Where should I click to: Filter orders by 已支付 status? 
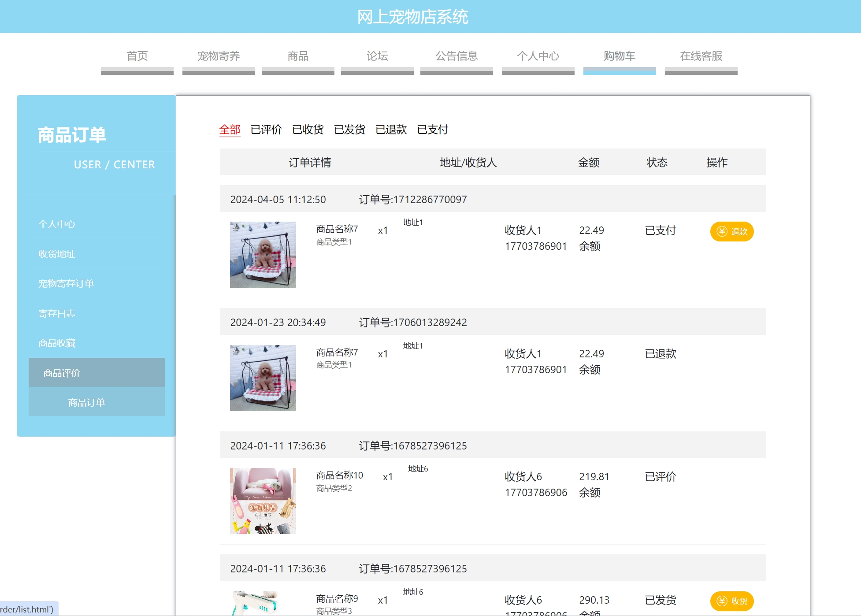tap(433, 130)
